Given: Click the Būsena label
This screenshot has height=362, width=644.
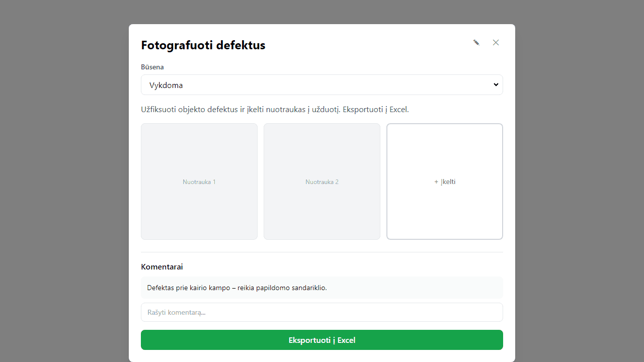Looking at the screenshot, I should coord(152,67).
